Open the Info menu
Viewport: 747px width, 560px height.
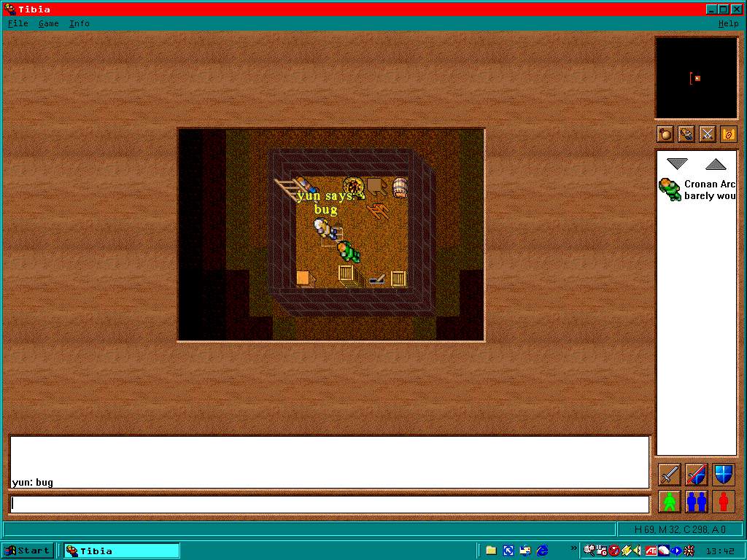click(79, 23)
